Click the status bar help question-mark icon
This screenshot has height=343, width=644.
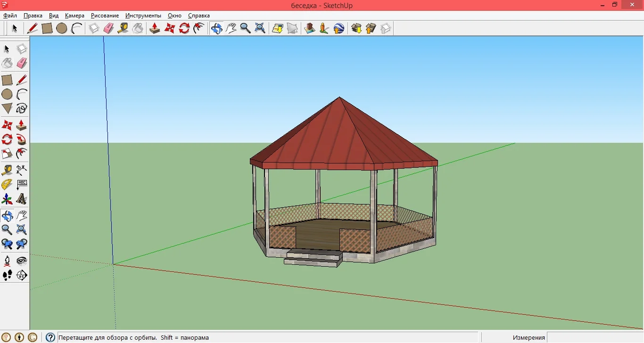(50, 337)
